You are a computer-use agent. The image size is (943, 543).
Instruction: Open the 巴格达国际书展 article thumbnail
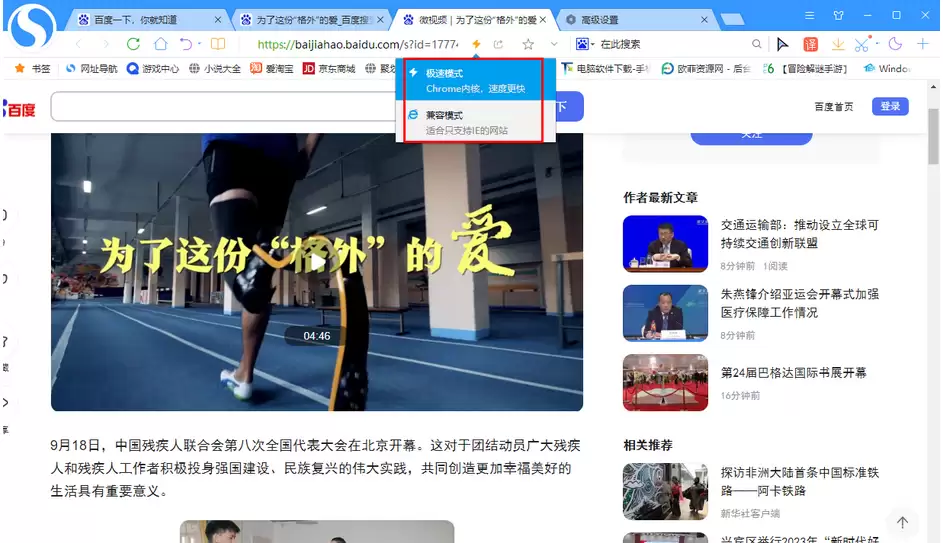coord(665,382)
